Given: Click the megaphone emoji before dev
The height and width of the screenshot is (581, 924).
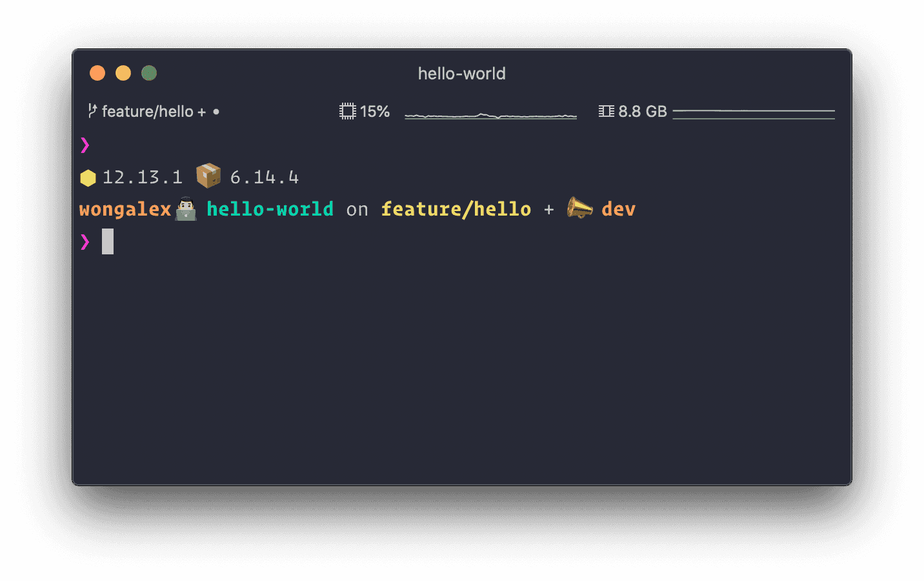Looking at the screenshot, I should point(579,208).
